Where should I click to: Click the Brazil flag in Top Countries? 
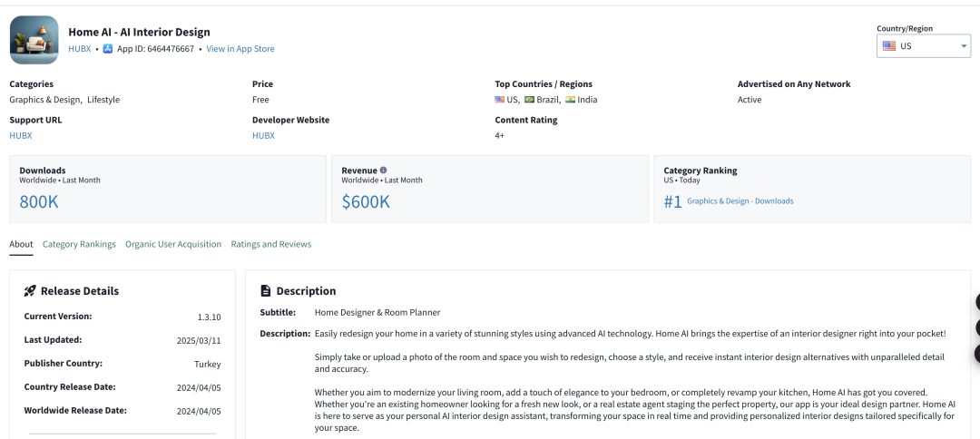529,99
